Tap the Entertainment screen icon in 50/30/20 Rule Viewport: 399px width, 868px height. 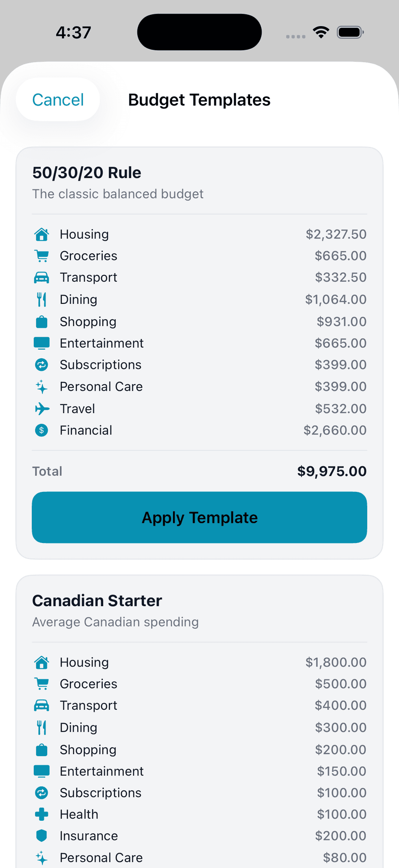pyautogui.click(x=42, y=343)
